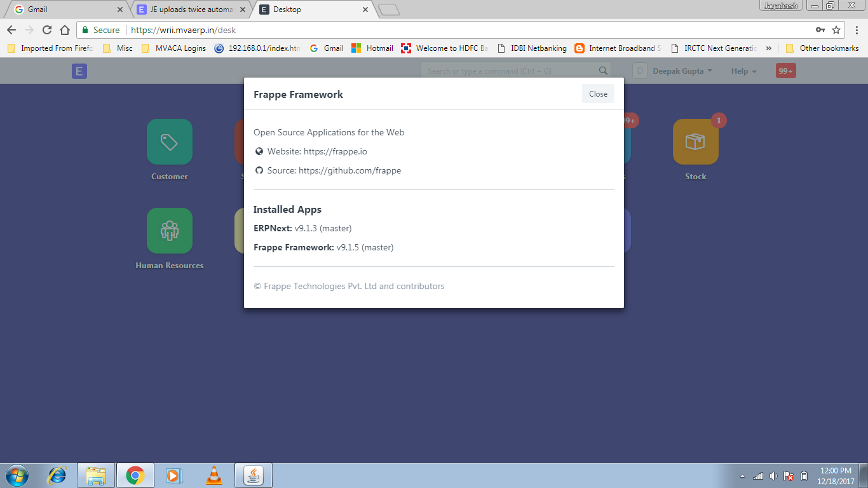
Task: Open the Gmail bookmark
Action: click(x=327, y=48)
